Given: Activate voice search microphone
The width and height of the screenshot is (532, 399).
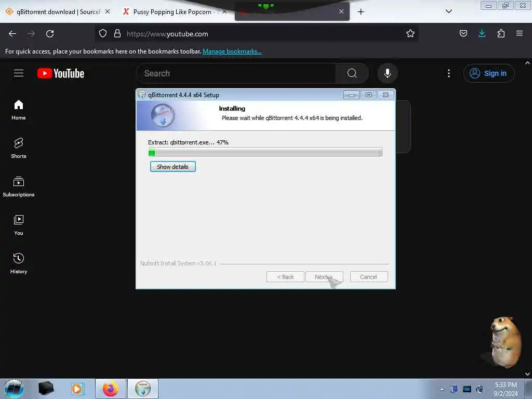Looking at the screenshot, I should 388,73.
